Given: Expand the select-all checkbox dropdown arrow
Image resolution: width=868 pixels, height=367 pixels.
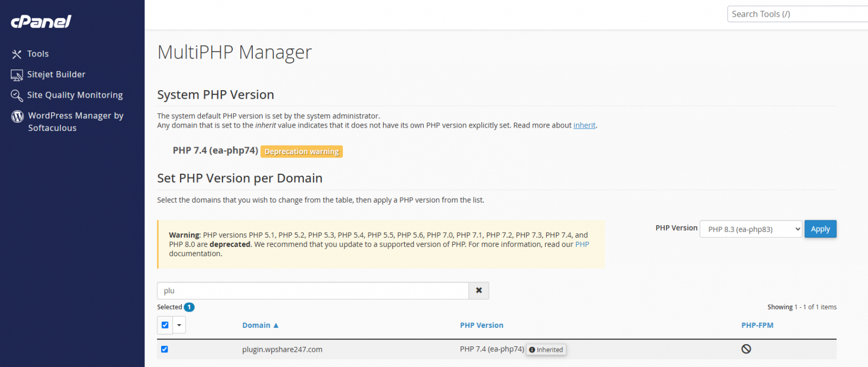Looking at the screenshot, I should coord(179,325).
